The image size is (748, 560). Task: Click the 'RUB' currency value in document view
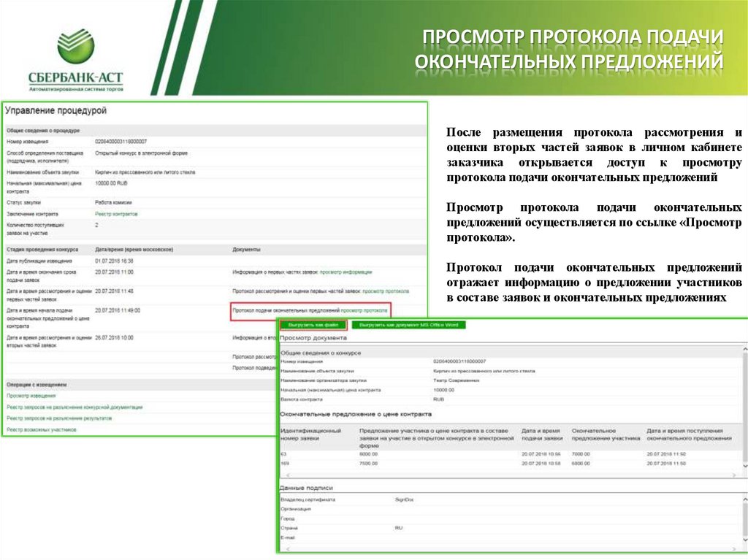[438, 399]
